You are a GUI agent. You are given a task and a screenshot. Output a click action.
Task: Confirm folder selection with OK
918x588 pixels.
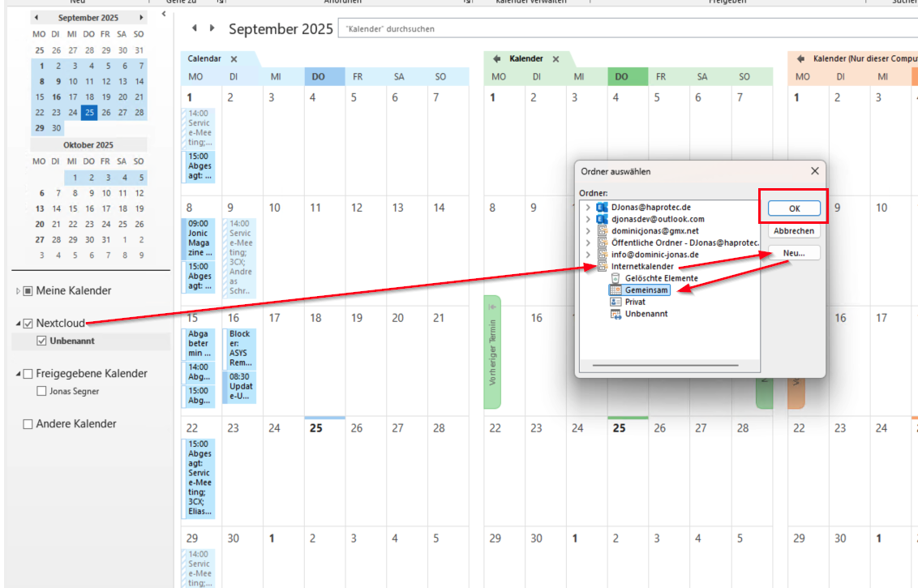point(793,208)
